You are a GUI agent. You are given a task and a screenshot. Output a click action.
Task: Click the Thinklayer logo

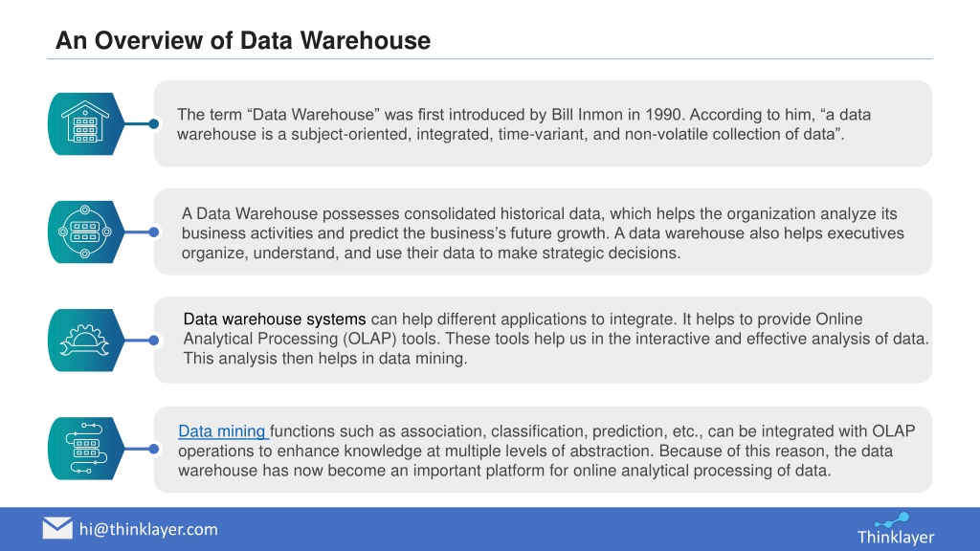895,529
